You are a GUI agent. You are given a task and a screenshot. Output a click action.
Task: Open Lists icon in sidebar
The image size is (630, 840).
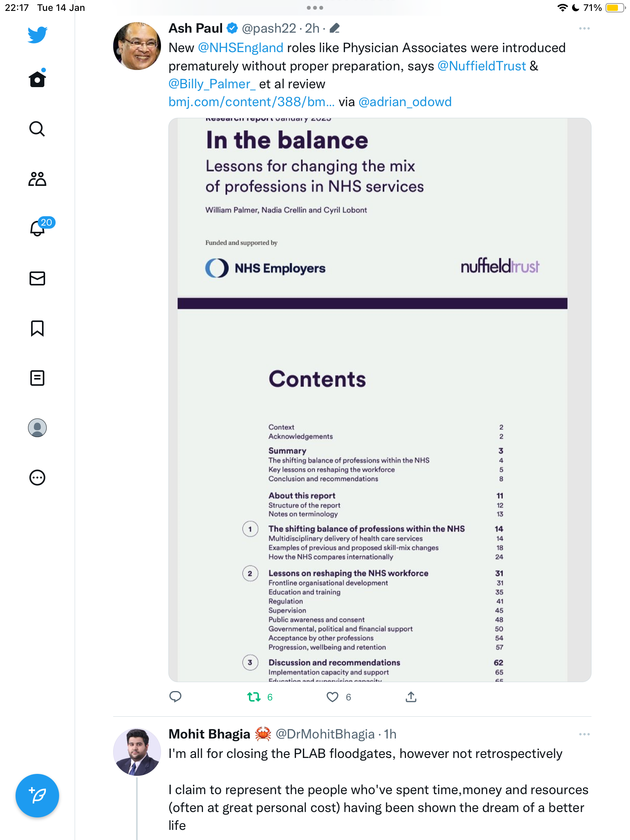[37, 378]
